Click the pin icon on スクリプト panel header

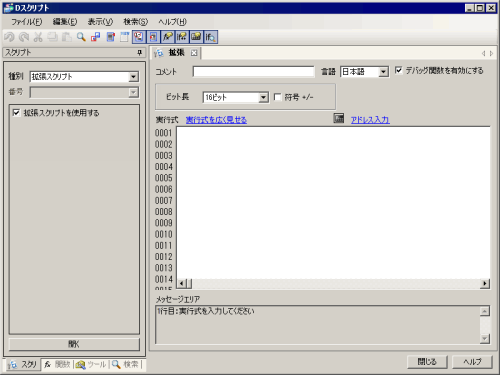[140, 53]
